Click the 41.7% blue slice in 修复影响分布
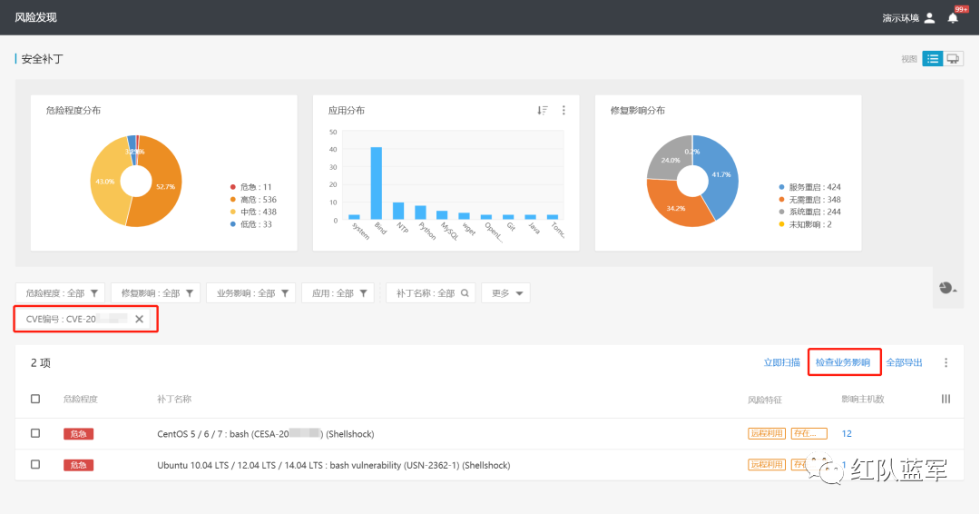Screen dimensions: 980x514 [x=720, y=174]
